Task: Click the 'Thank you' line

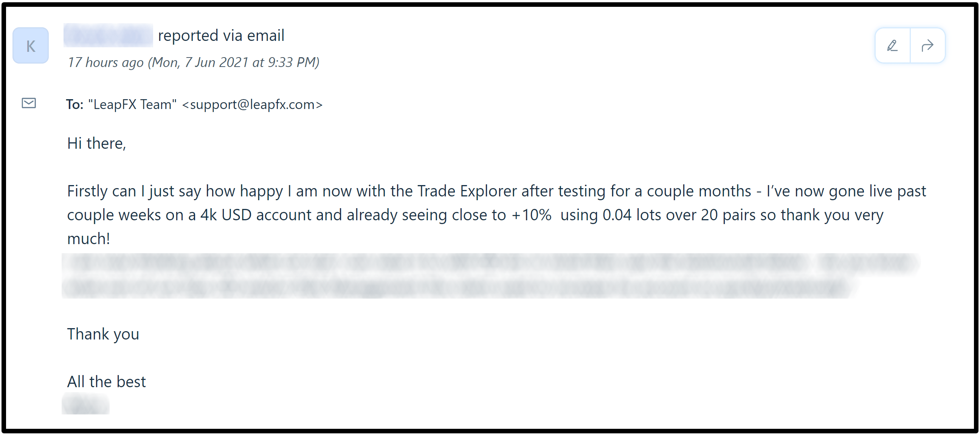Action: 103,334
